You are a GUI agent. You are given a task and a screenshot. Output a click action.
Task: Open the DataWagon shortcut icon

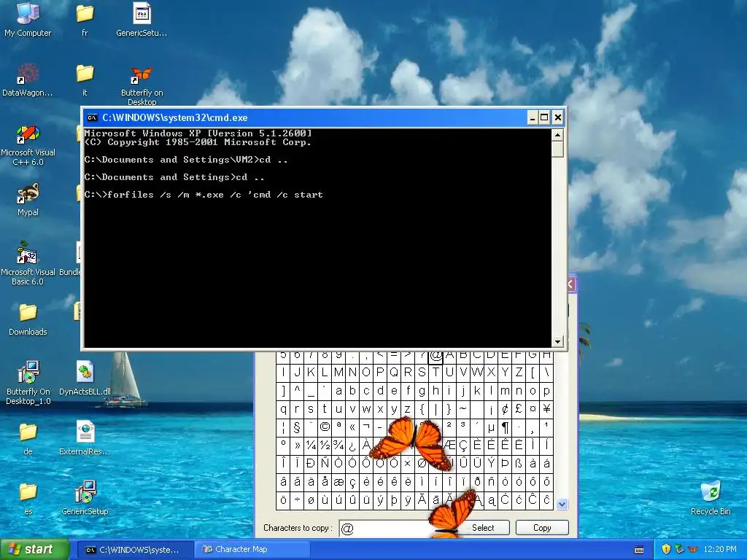click(28, 79)
